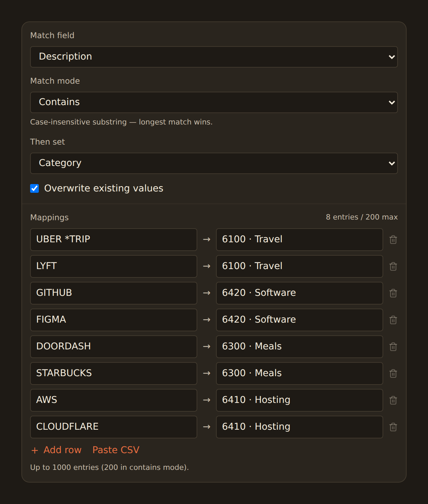Edit the UBER *TRIP pattern field
Viewport: 428px width, 504px height.
114,240
